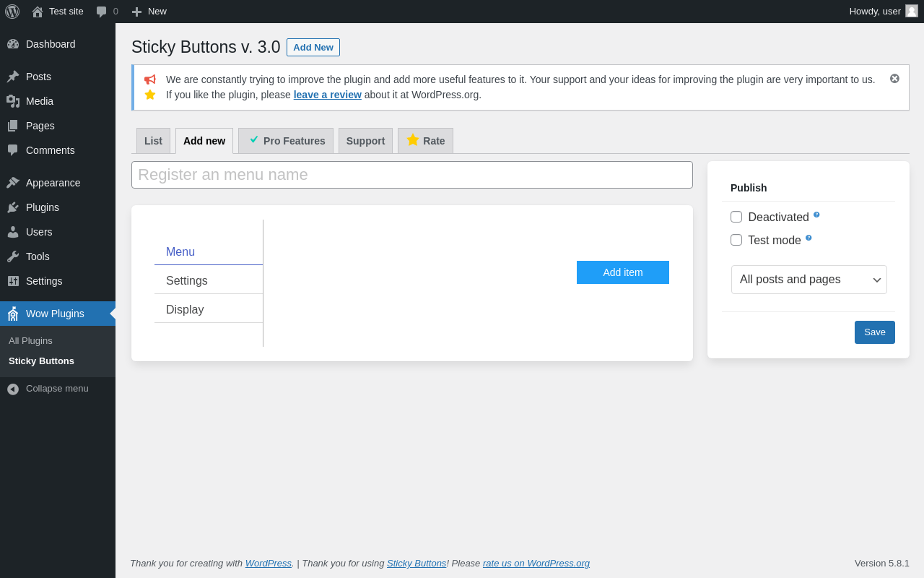The height and width of the screenshot is (578, 924).
Task: Click the Tools wrench icon
Action: [x=13, y=256]
